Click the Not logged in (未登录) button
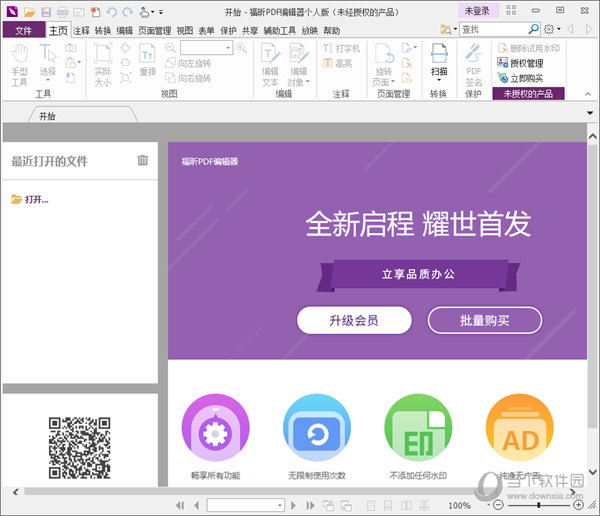This screenshot has width=600, height=516. tap(477, 11)
